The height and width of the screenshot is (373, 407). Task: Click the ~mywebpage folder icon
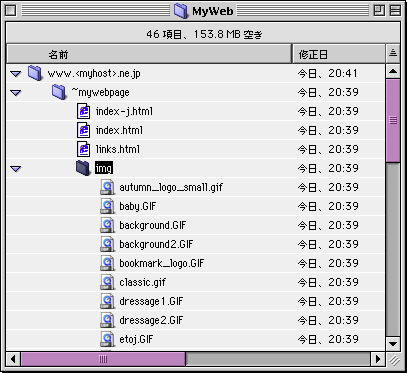(59, 92)
